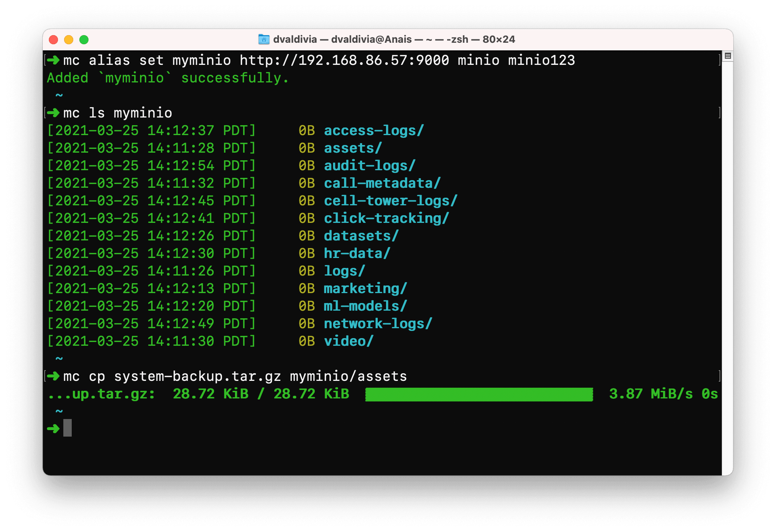Image resolution: width=776 pixels, height=532 pixels.
Task: Click the vertical scrollbar track on right
Action: click(728, 267)
